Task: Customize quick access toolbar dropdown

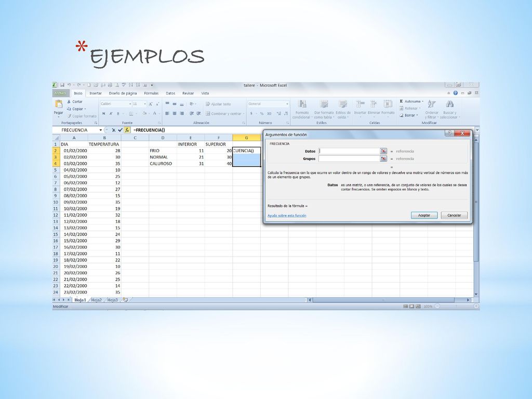Action: (x=152, y=85)
